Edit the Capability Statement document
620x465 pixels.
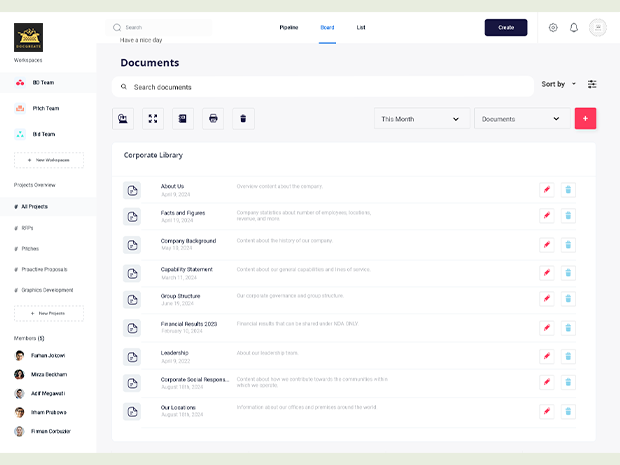point(547,273)
